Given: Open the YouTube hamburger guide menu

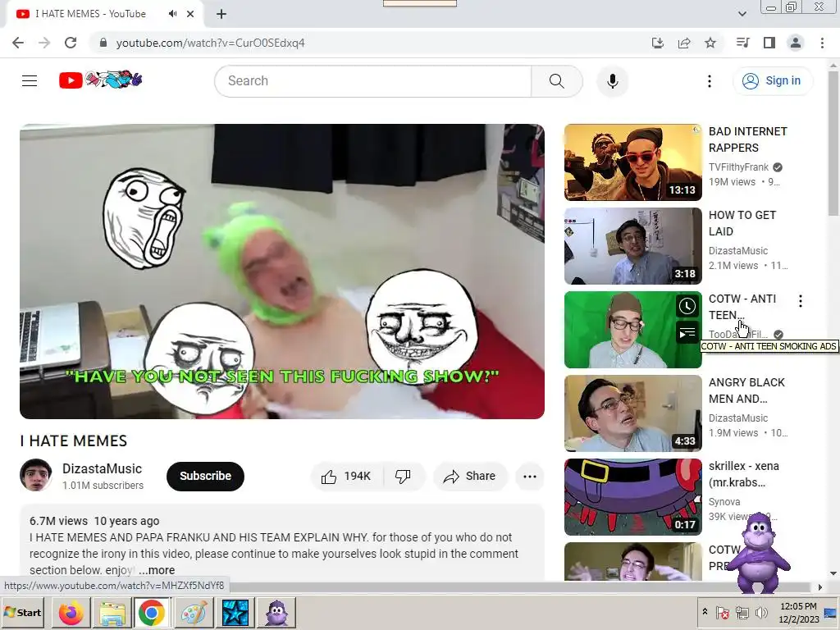Looking at the screenshot, I should (x=30, y=81).
